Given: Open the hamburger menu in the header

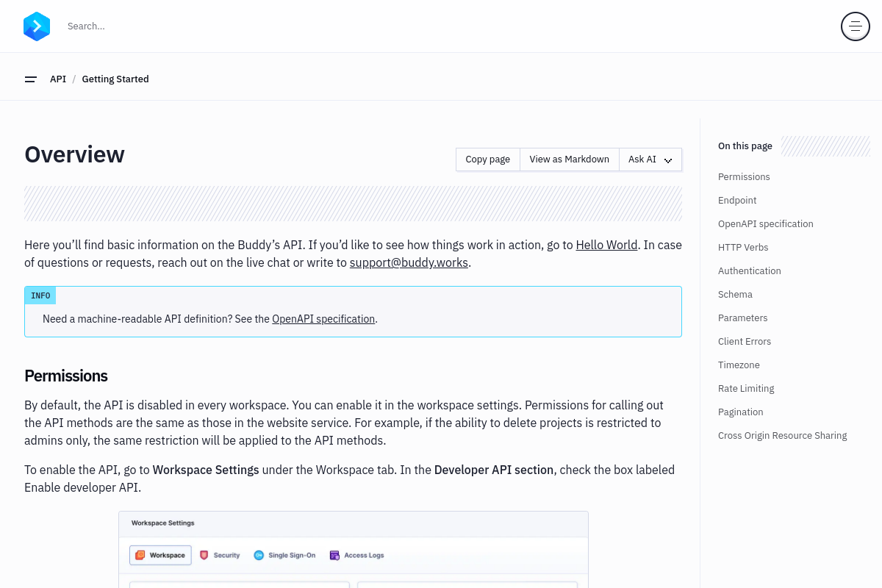Looking at the screenshot, I should click(x=856, y=26).
